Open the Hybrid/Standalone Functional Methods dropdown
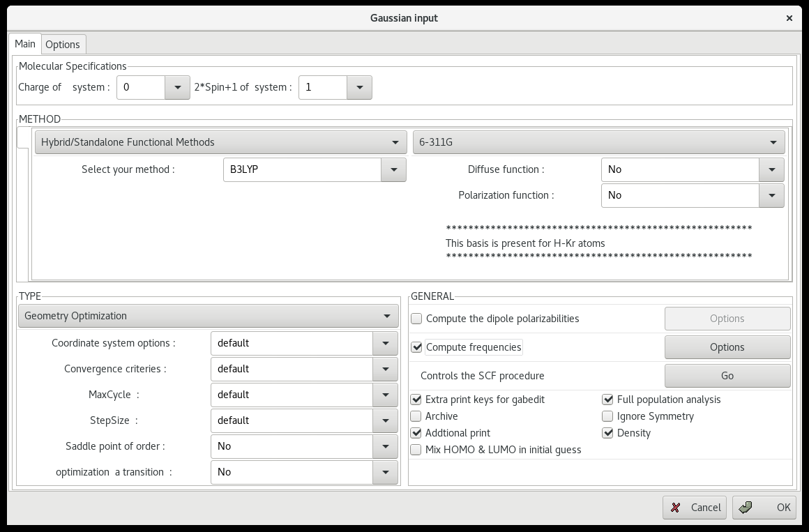Image resolution: width=809 pixels, height=532 pixels. tap(220, 142)
